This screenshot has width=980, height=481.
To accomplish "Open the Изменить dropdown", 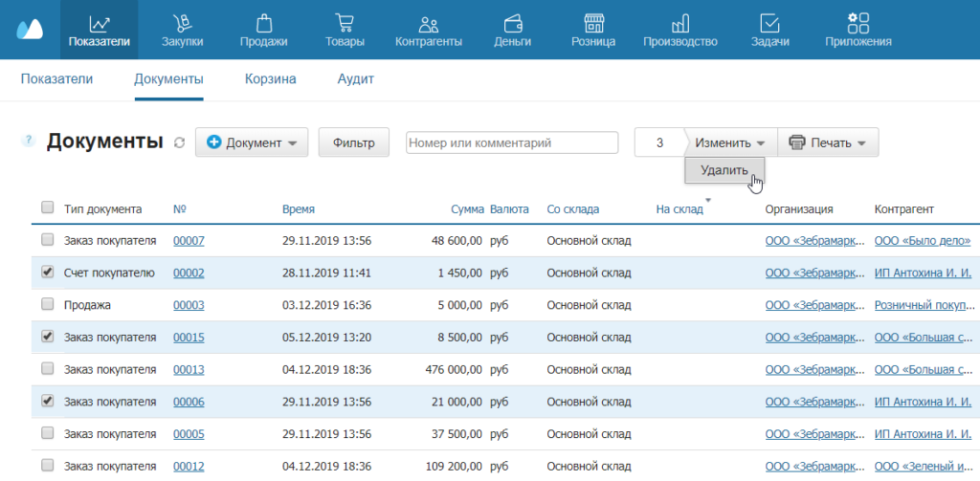I will coord(730,142).
